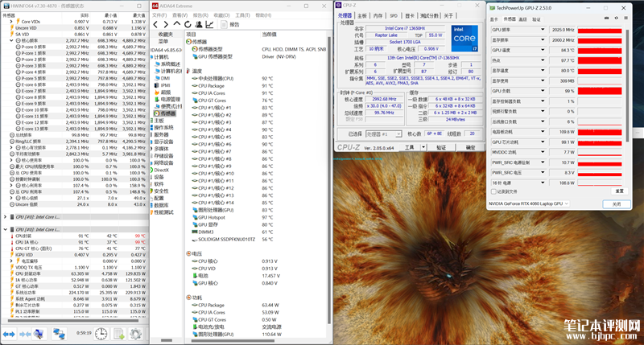This screenshot has height=345, width=644.
Task: Click the AIDA64 user profile toolbar icon
Action: (199, 25)
